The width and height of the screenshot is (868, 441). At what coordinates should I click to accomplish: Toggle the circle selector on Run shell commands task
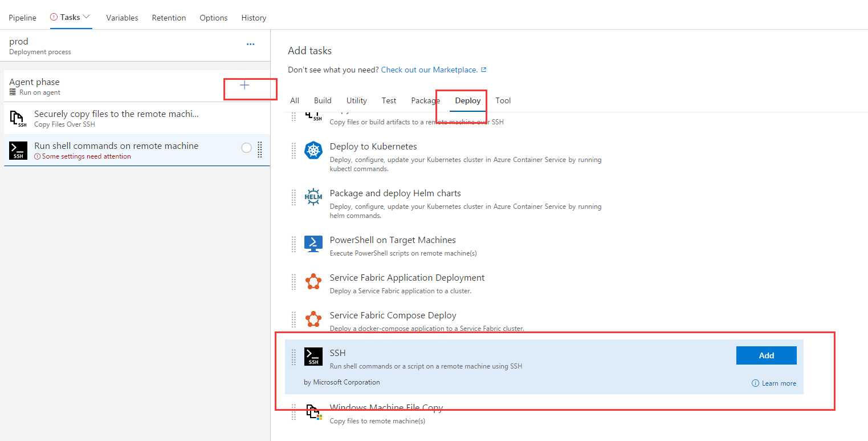(246, 148)
